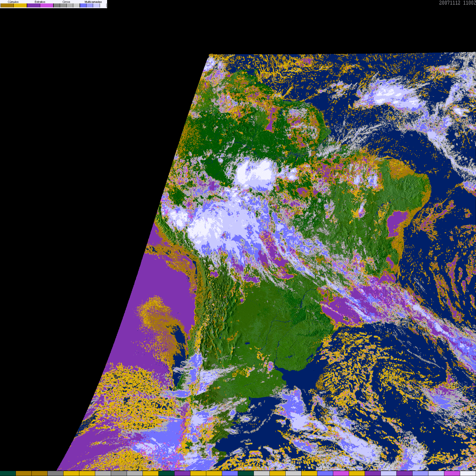
Task: Click the Estratos legend label
Action: pyautogui.click(x=40, y=2)
